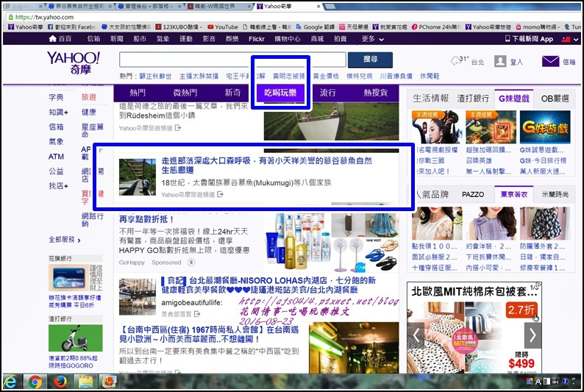This screenshot has height=392, width=584.
Task: Open the 熱搜貨 content tab
Action: click(x=375, y=93)
